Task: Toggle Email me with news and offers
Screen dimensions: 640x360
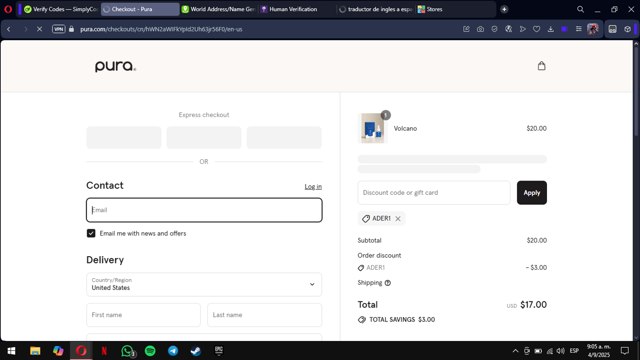Action: pos(91,233)
